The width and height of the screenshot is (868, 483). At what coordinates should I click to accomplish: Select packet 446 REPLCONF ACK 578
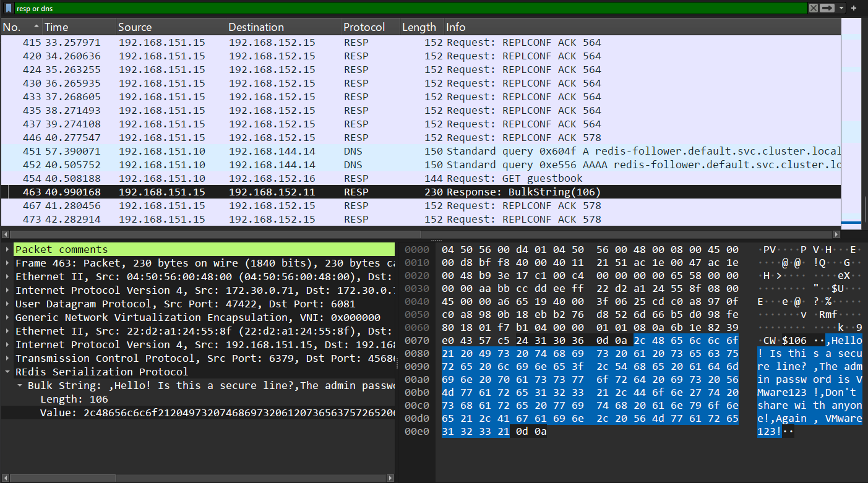pyautogui.click(x=421, y=138)
